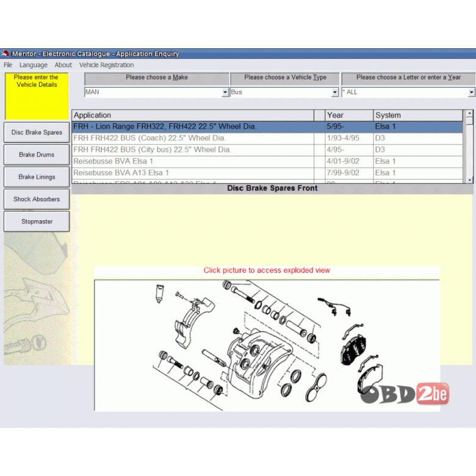Open the Vehicle Registration menu
This screenshot has height=476, width=476.
[x=107, y=65]
